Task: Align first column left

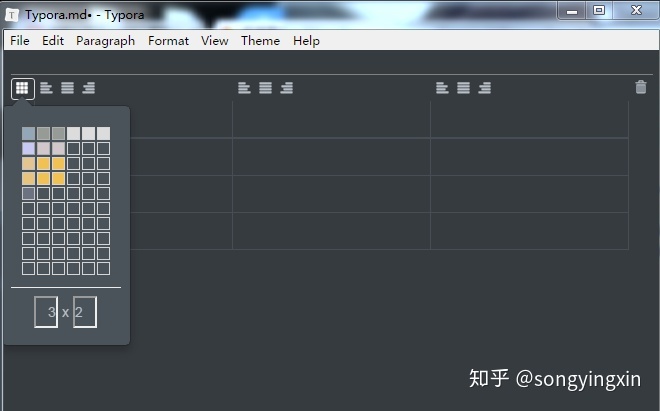Action: tap(46, 88)
